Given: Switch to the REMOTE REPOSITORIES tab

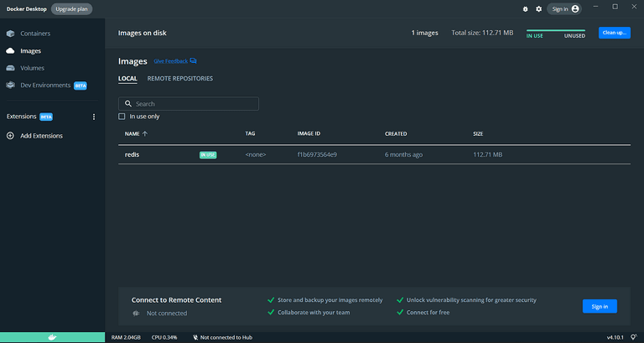Looking at the screenshot, I should pos(180,79).
